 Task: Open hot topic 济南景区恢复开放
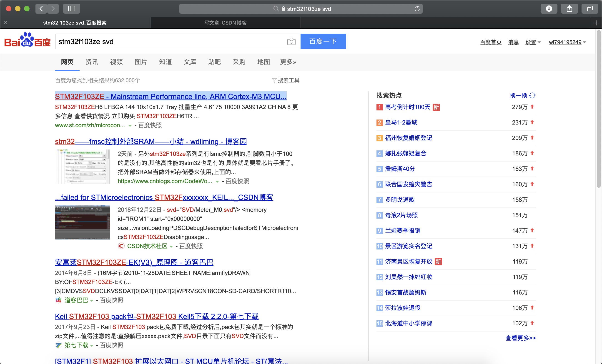point(409,262)
